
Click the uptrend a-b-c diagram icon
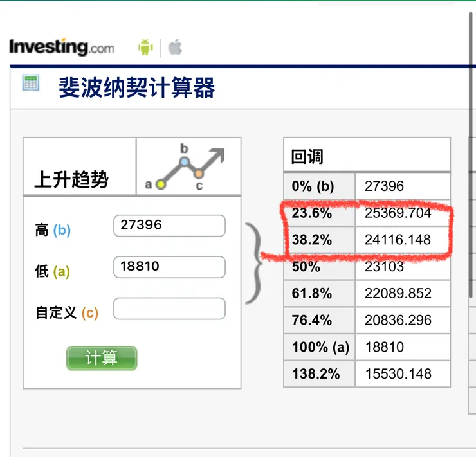[x=188, y=167]
